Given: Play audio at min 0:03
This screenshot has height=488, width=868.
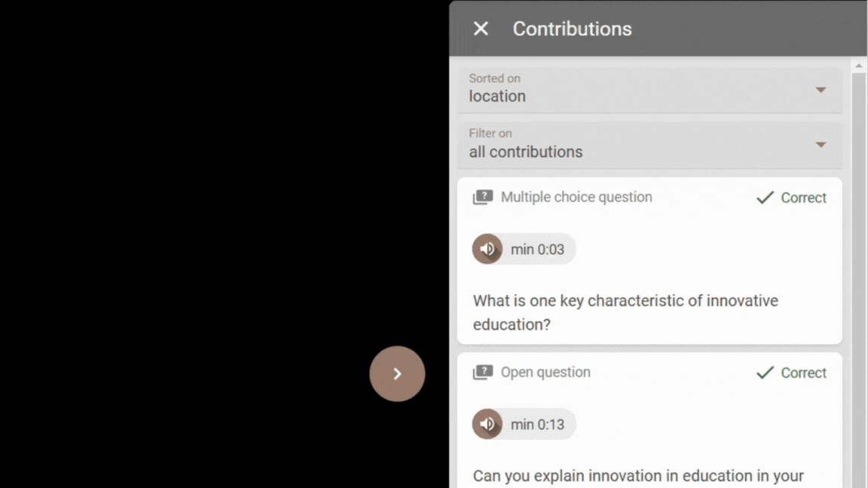Looking at the screenshot, I should tap(487, 249).
